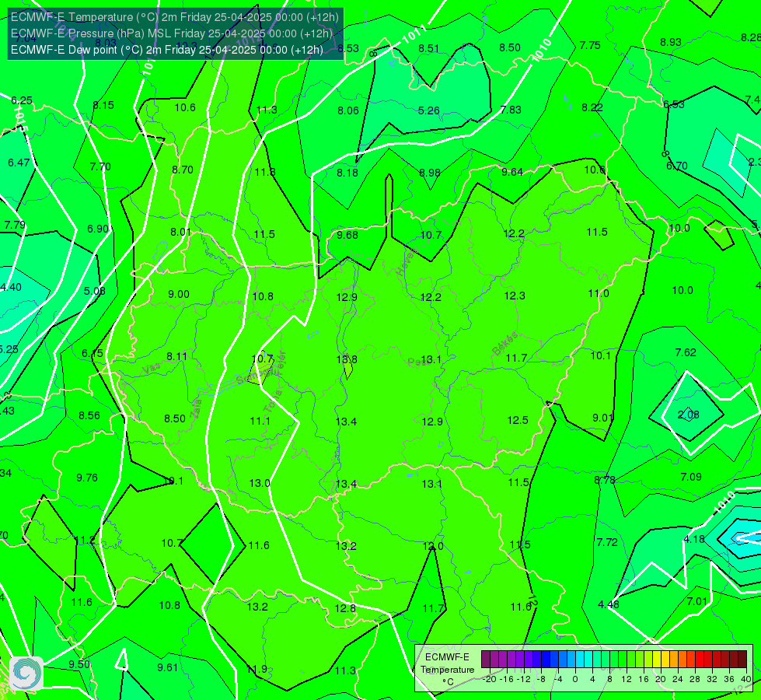Click the 9.64 temperature value
The image size is (761, 700).
(x=512, y=172)
